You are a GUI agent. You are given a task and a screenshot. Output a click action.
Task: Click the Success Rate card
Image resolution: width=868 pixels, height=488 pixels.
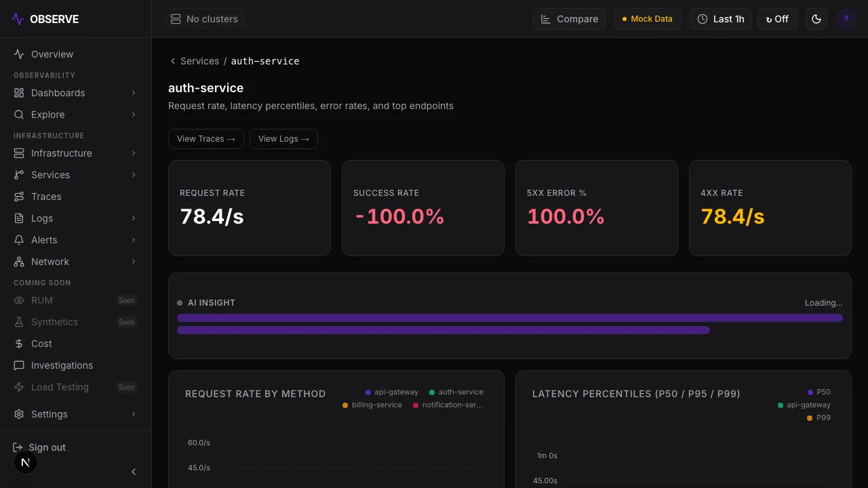click(423, 208)
